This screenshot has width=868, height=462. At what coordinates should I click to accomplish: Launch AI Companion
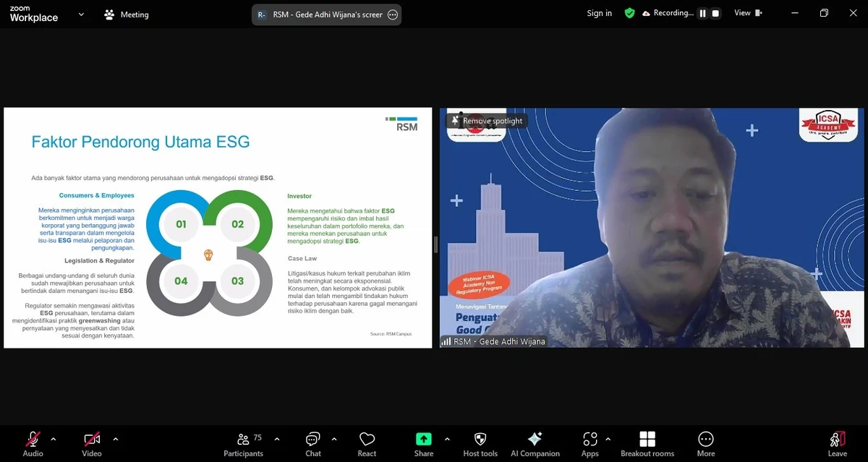(x=535, y=442)
